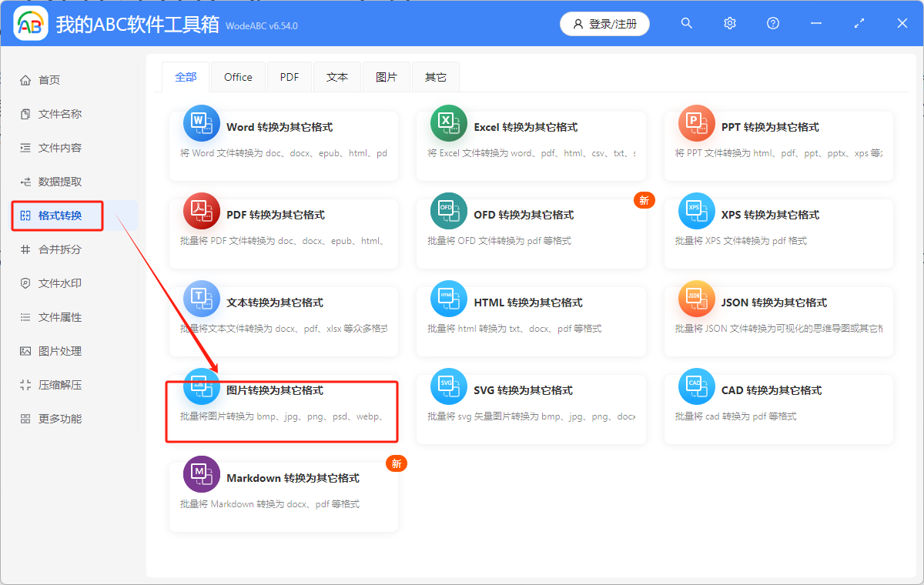924x585 pixels.
Task: Open the search icon in the title bar
Action: 686,23
